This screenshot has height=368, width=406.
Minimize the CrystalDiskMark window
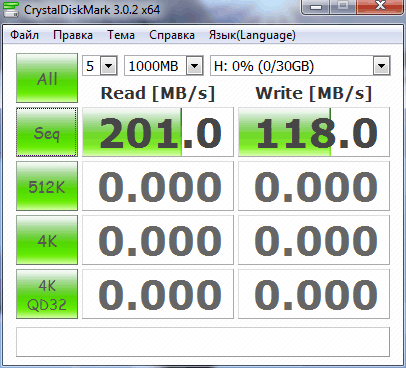coord(317,7)
